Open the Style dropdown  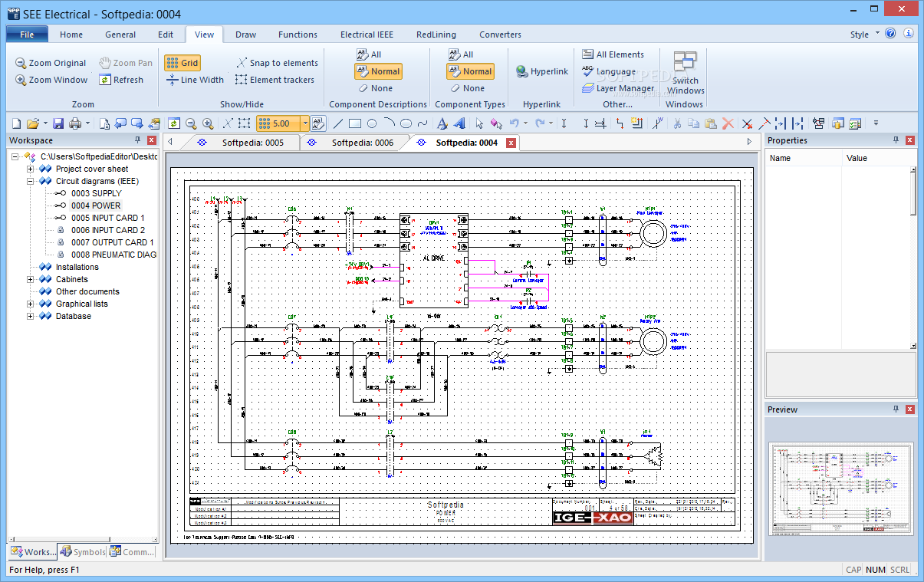863,35
